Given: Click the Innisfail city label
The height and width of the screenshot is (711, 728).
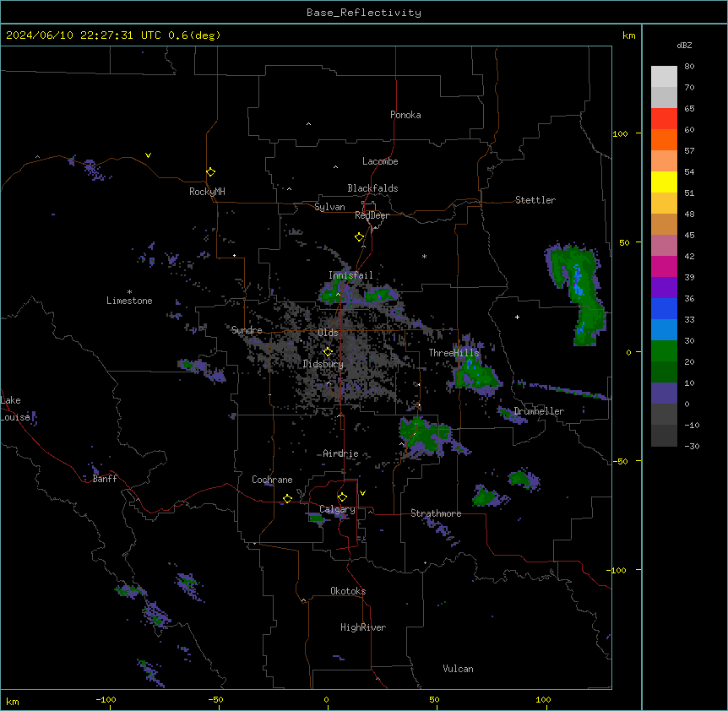Looking at the screenshot, I should click(x=350, y=275).
